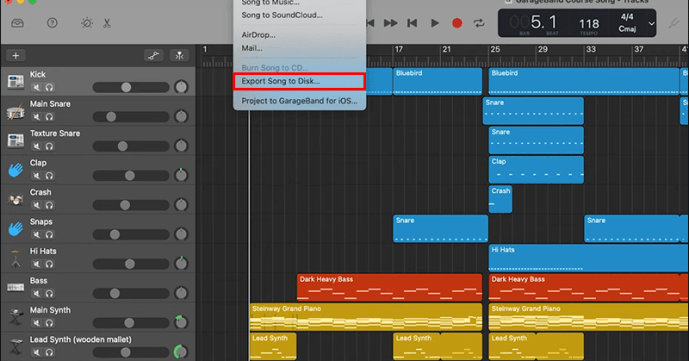The height and width of the screenshot is (361, 689).
Task: Select Export Song to Disk menu item
Action: click(x=299, y=81)
